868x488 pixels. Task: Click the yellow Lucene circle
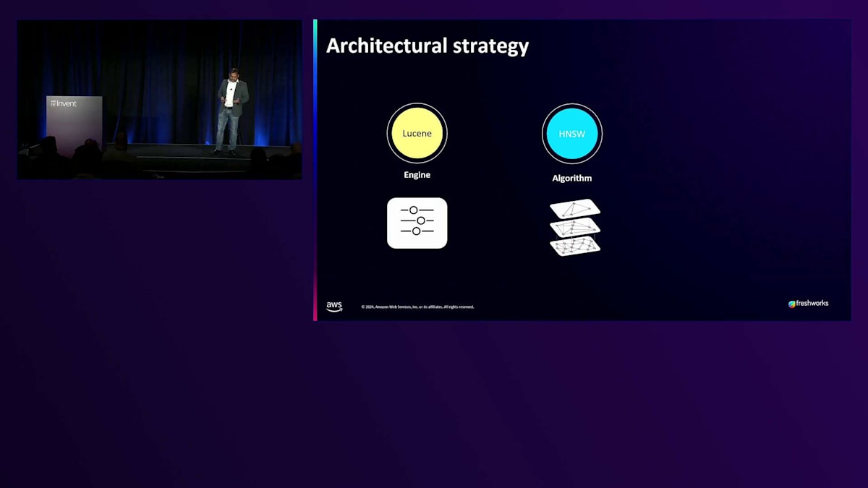coord(417,133)
